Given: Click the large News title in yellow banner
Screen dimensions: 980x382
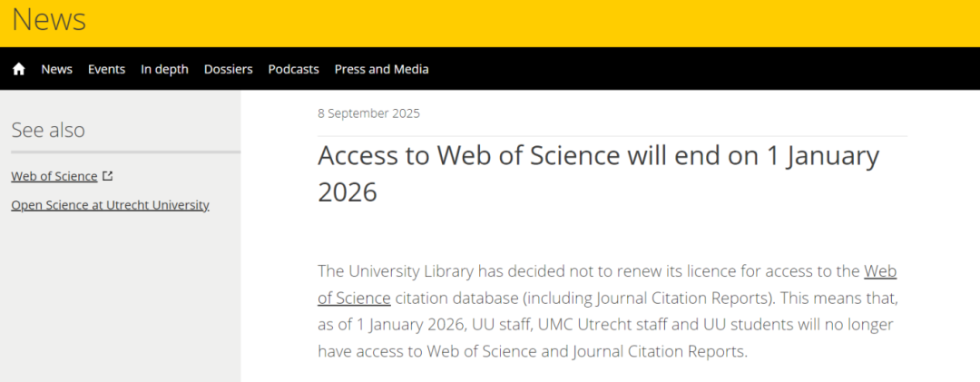Looking at the screenshot, I should click(x=49, y=19).
